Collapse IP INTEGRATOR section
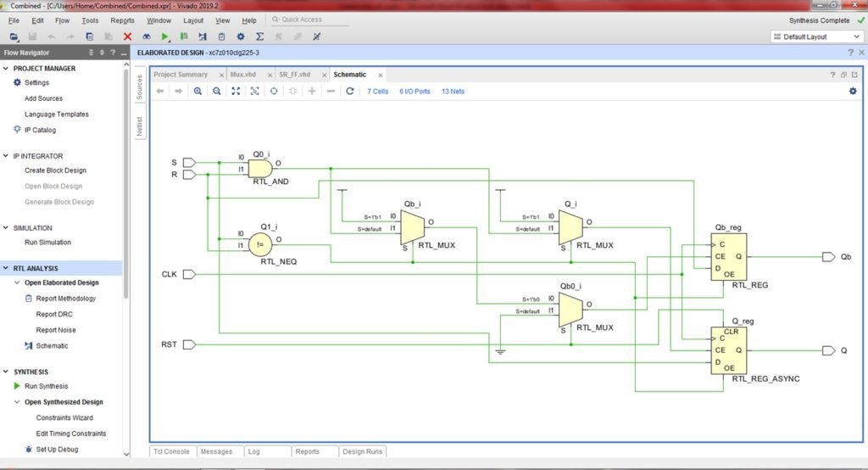Viewport: 868px width, 470px height. click(6, 156)
